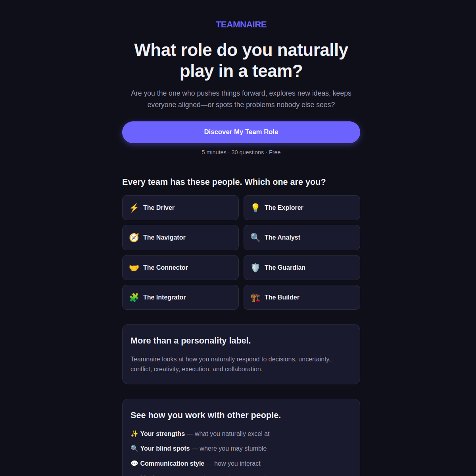
Task: Open The Builder role card
Action: pyautogui.click(x=302, y=297)
